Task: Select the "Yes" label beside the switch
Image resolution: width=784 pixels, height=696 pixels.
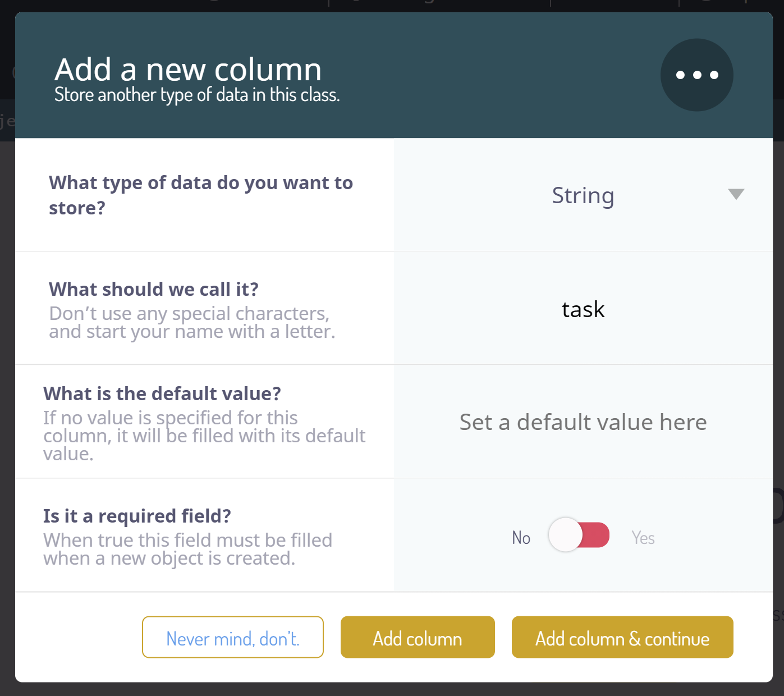Action: (643, 538)
